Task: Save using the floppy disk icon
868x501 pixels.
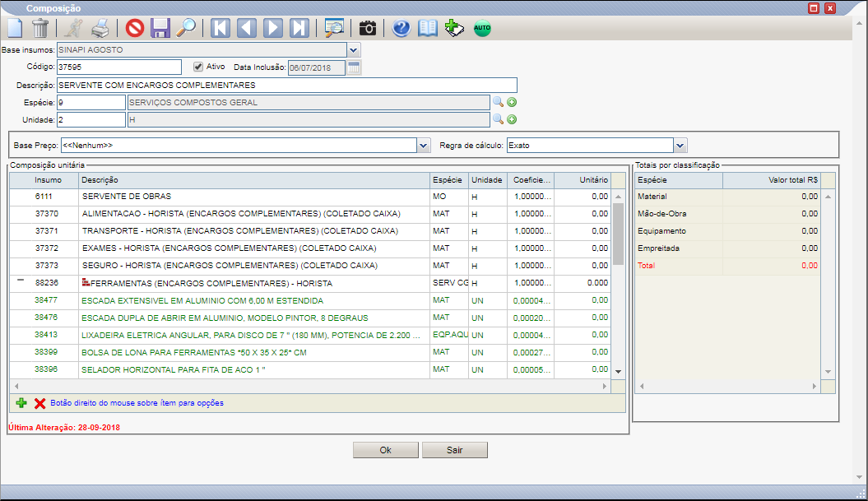Action: pos(160,28)
